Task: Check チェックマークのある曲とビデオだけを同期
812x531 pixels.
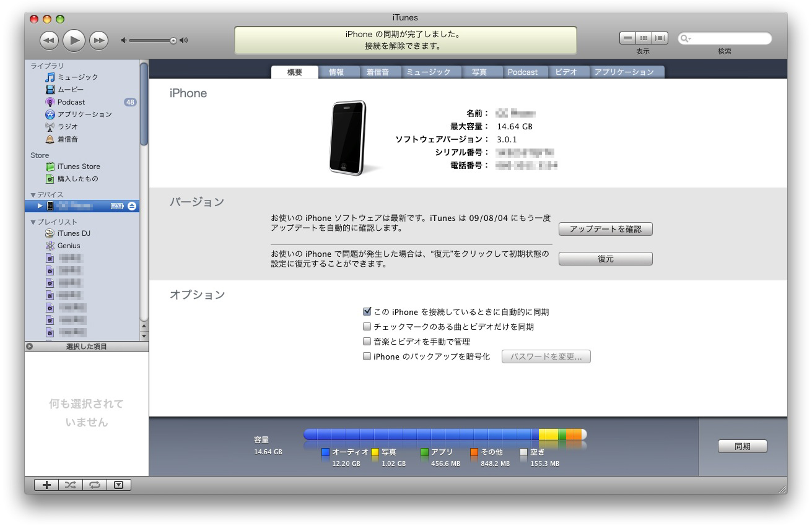Action: [x=367, y=327]
